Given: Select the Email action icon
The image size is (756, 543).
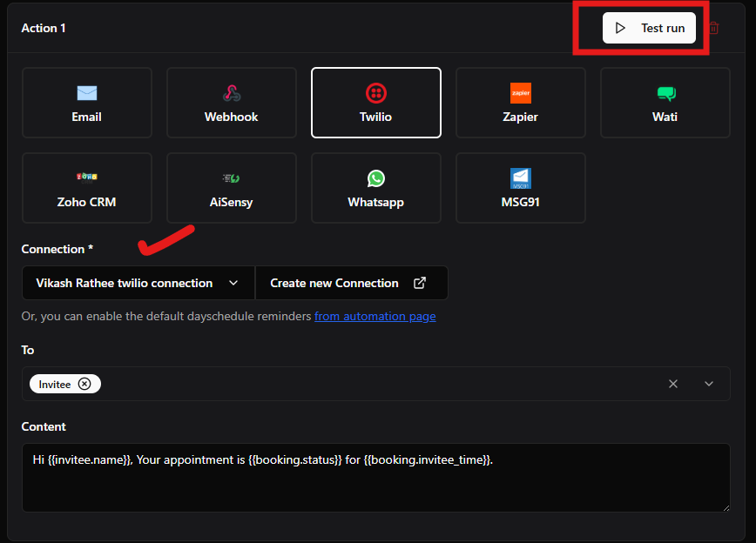Looking at the screenshot, I should click(86, 94).
